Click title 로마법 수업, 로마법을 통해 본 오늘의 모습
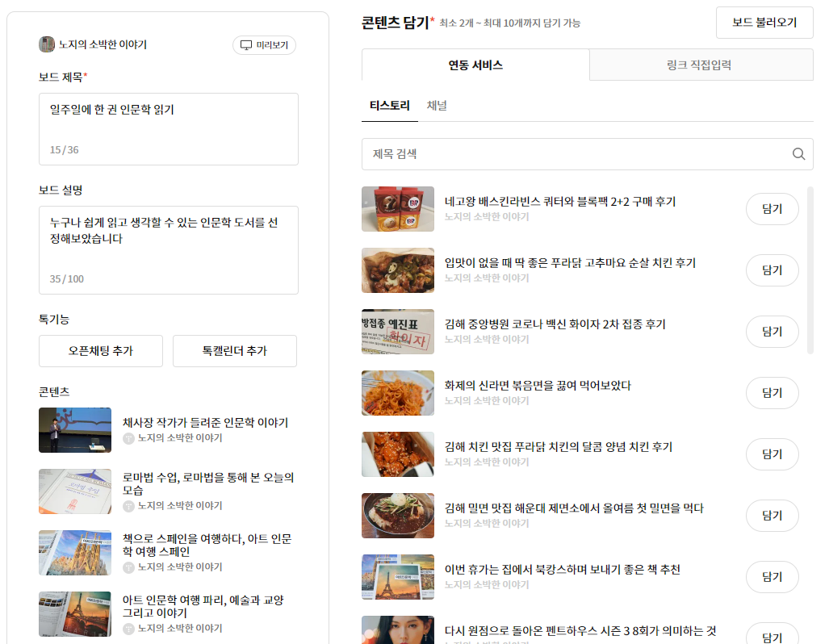 208,483
